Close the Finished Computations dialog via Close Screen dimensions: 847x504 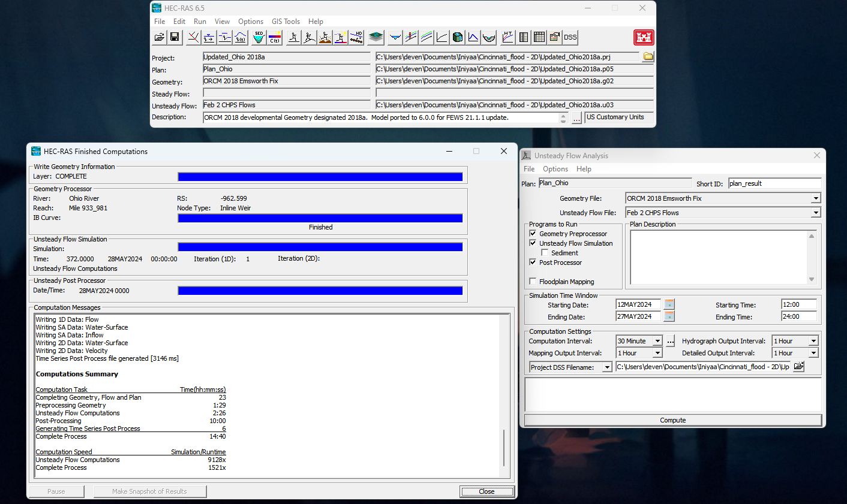486,491
